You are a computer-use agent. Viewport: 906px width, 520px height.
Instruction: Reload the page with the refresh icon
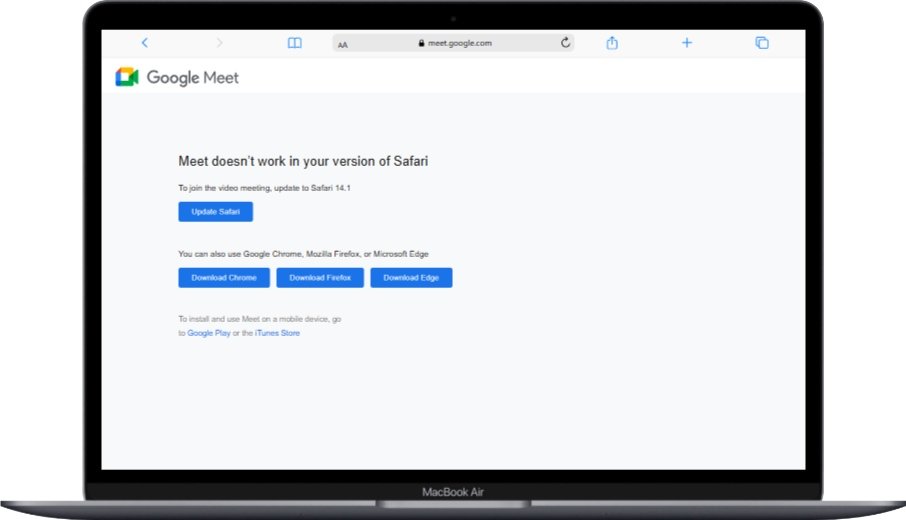click(x=565, y=42)
